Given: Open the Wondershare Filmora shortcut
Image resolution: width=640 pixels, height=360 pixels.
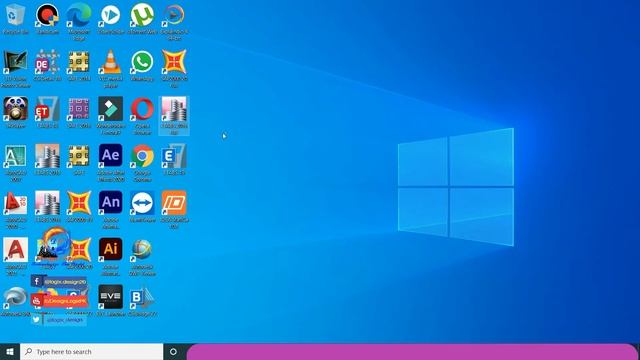Looking at the screenshot, I should tap(111, 109).
